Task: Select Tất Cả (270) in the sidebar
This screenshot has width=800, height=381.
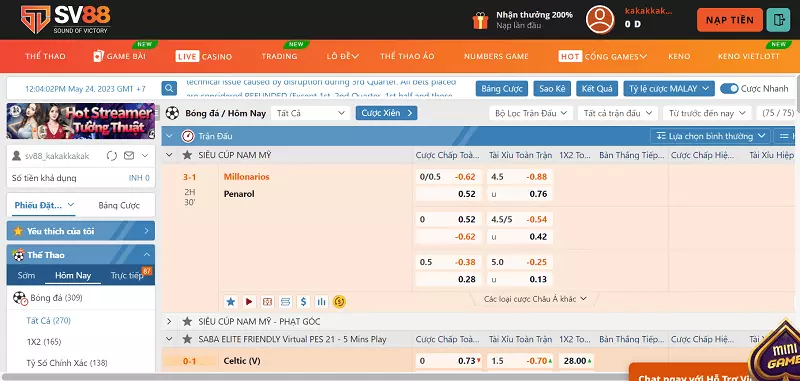Action: click(x=48, y=320)
